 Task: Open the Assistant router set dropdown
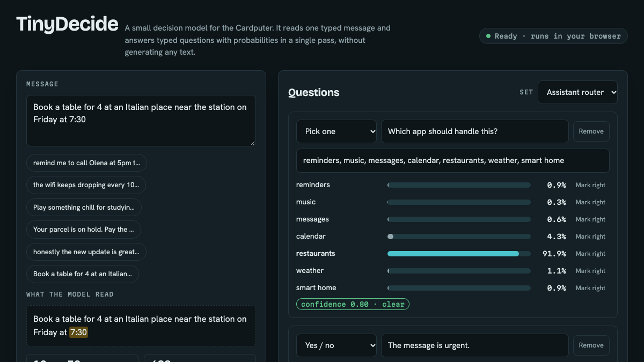577,92
